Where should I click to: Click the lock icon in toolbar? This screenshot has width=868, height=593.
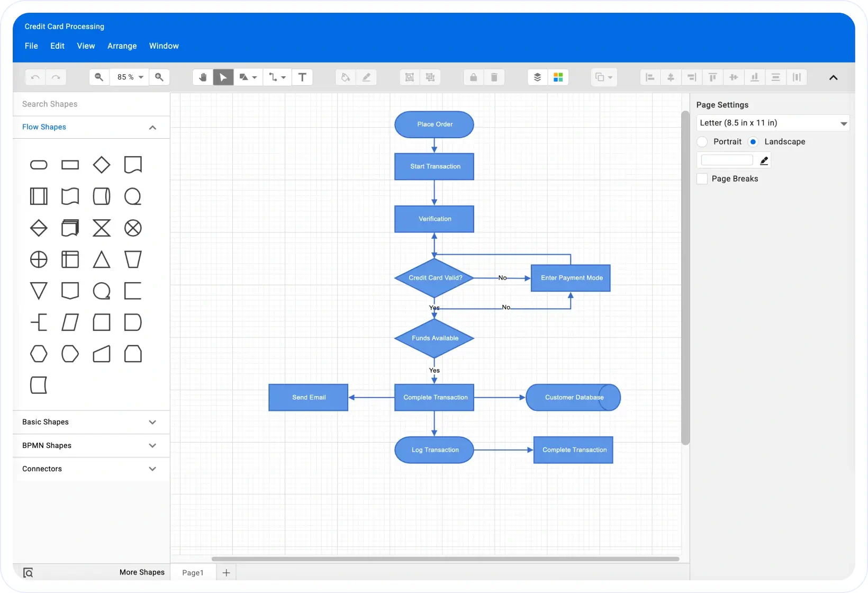473,77
